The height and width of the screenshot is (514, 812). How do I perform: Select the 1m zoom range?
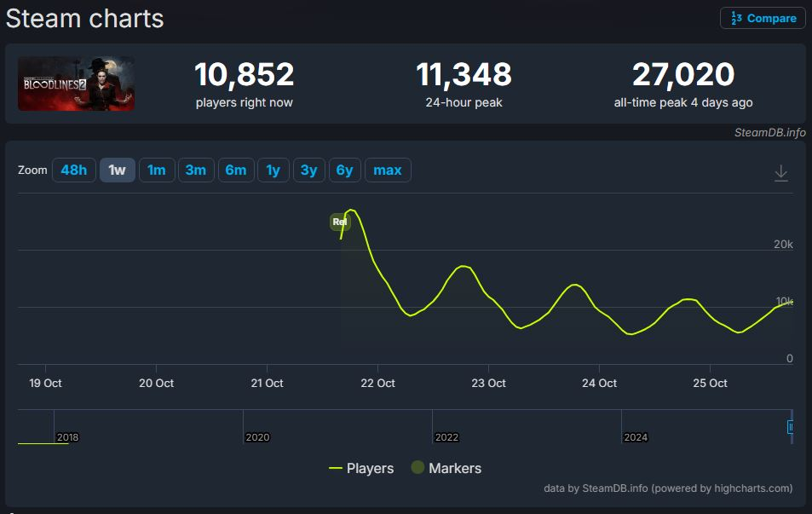tap(157, 170)
